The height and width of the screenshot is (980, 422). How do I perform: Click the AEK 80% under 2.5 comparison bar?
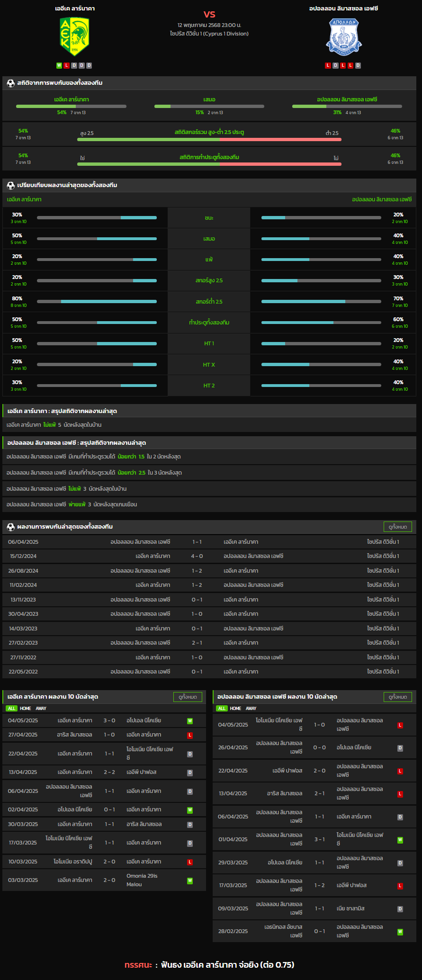click(x=97, y=301)
